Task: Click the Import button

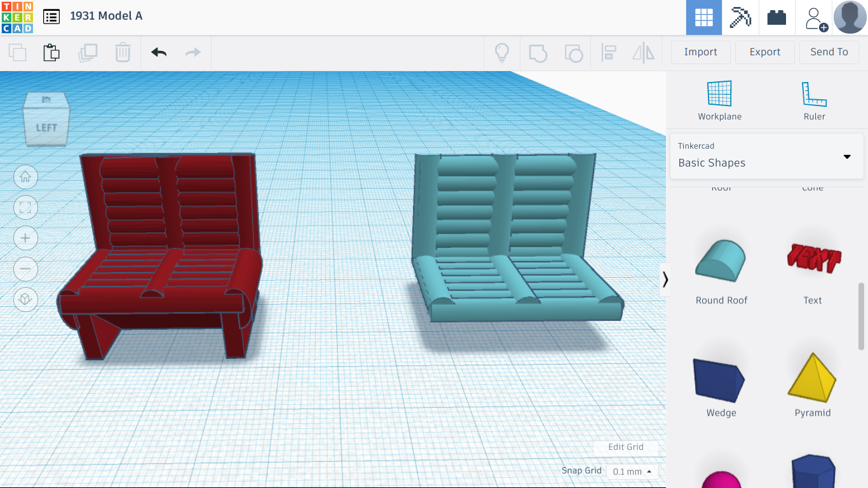Action: tap(701, 52)
